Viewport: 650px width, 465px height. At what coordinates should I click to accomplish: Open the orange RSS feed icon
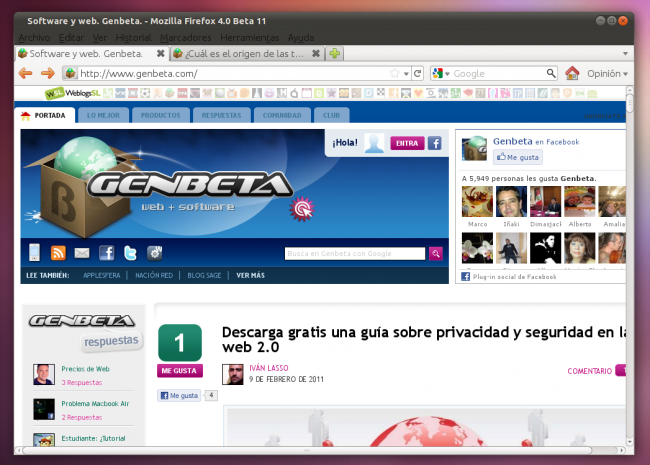58,253
